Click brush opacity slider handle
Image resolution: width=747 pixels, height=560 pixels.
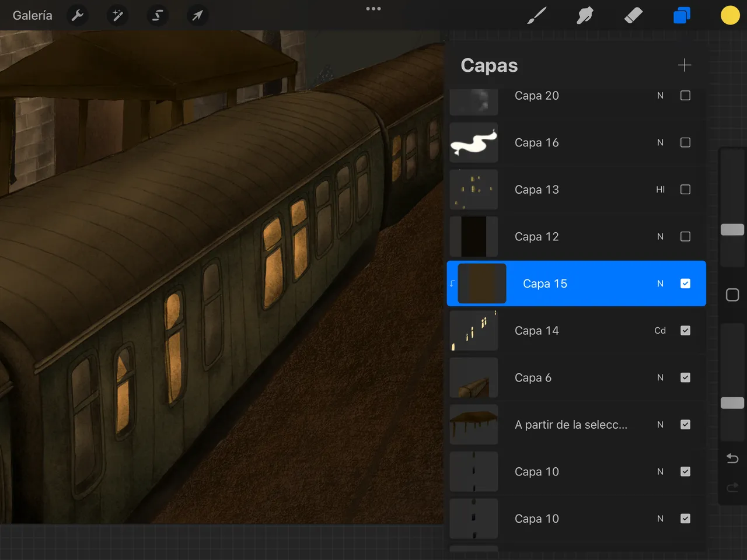732,403
